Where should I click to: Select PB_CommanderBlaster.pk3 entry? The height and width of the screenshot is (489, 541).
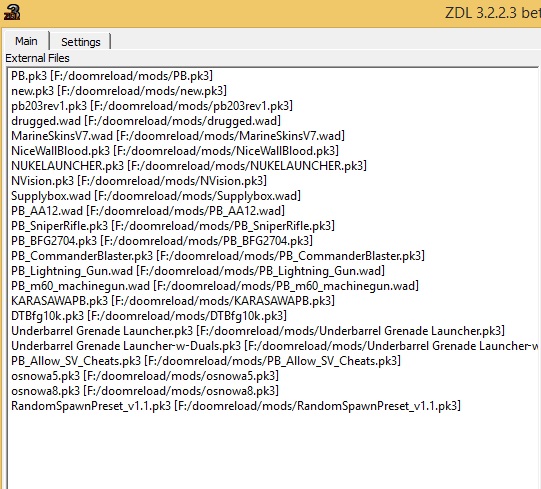[x=218, y=256]
